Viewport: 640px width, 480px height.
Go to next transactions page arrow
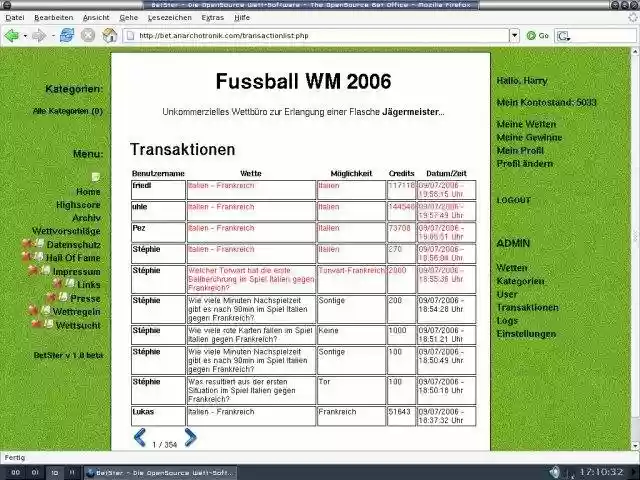pos(190,438)
